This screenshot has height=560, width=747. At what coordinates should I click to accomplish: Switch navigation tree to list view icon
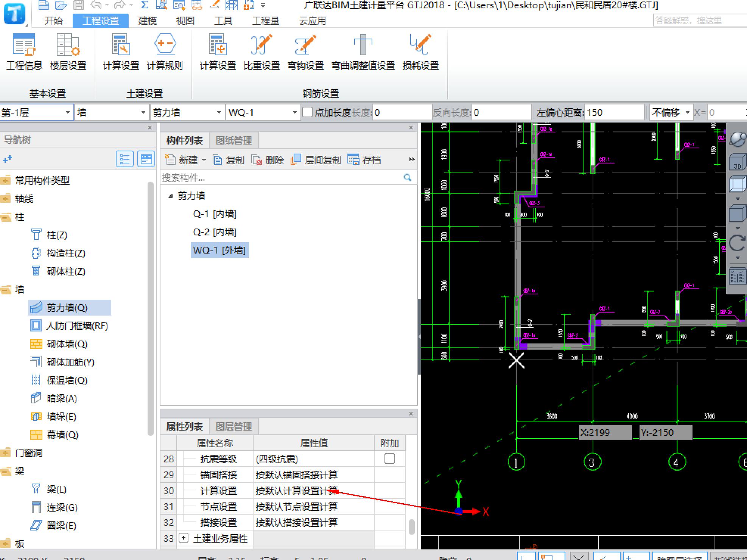tap(124, 159)
